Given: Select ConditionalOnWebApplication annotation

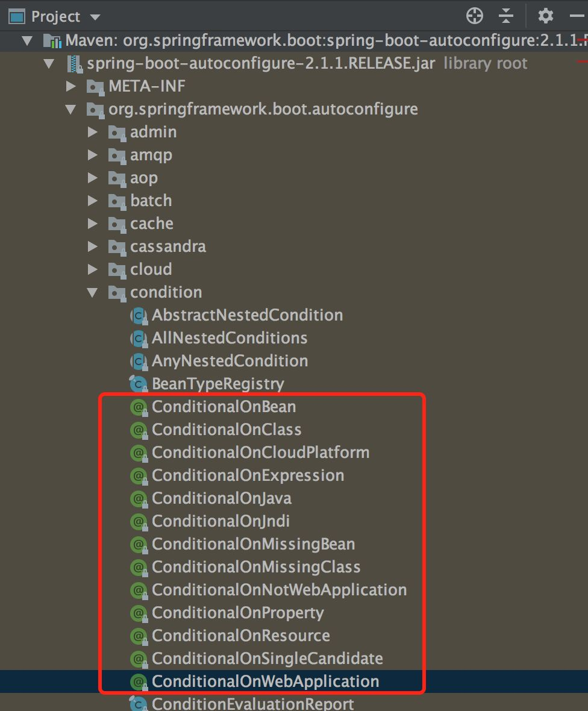Looking at the screenshot, I should click(x=265, y=681).
